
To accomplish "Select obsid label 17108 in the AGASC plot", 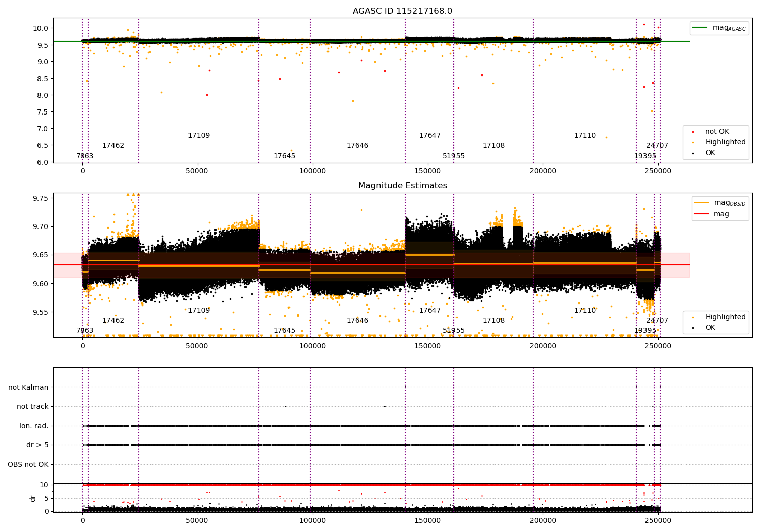I will click(493, 146).
